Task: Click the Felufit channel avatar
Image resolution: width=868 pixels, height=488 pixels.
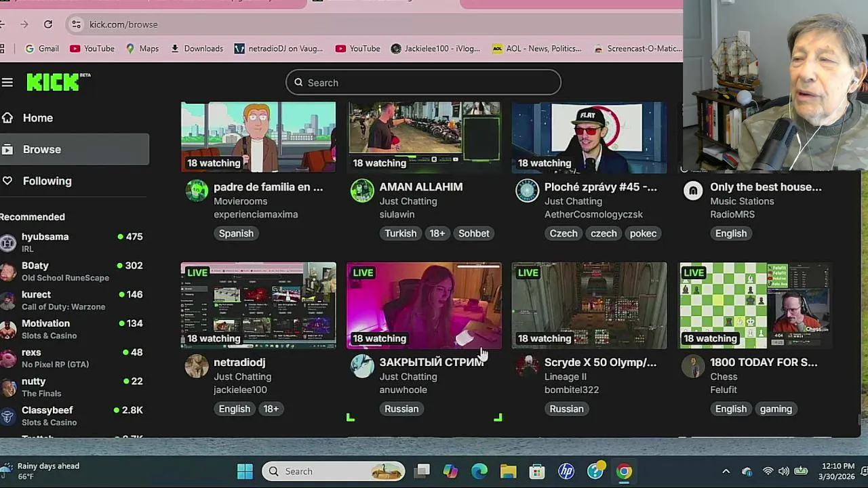Action: click(693, 366)
